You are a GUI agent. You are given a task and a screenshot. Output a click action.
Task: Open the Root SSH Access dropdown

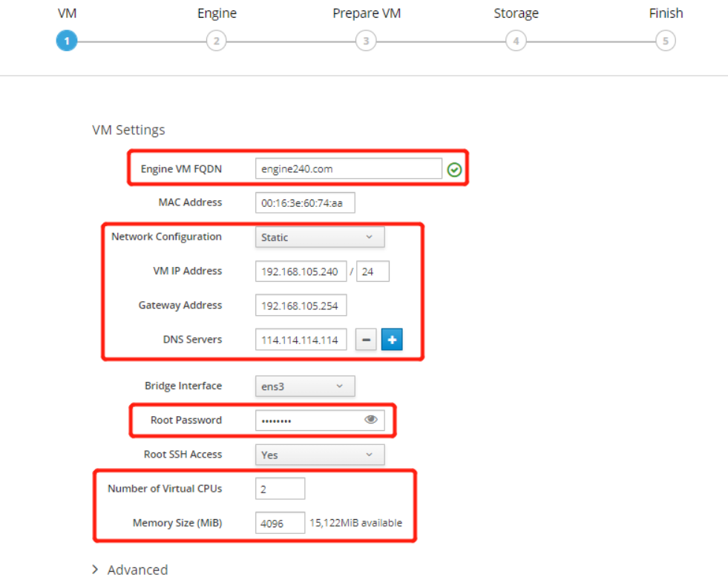point(319,455)
